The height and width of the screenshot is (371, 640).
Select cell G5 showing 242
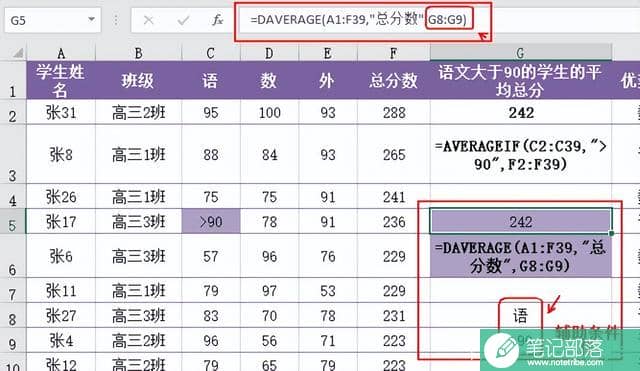pos(521,222)
